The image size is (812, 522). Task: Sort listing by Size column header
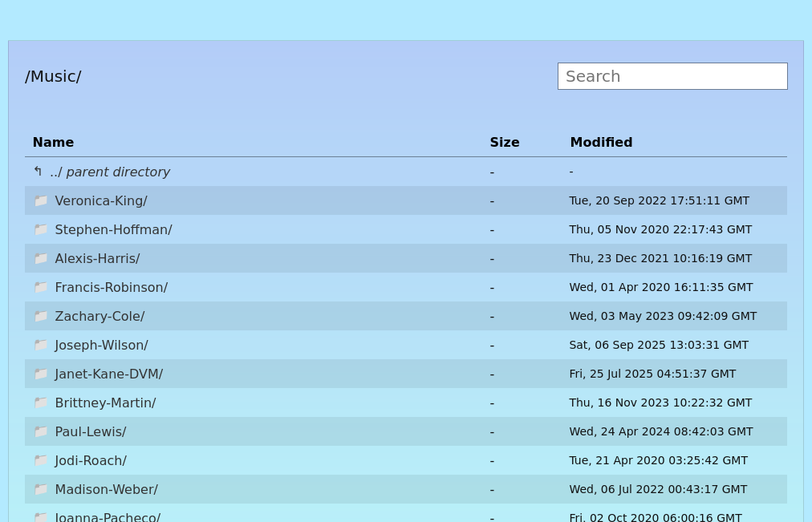click(504, 142)
